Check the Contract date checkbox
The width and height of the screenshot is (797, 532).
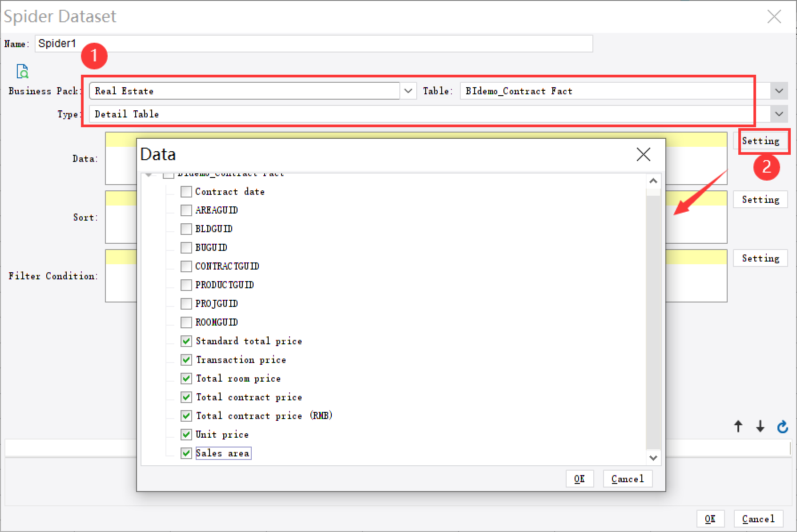pos(186,191)
